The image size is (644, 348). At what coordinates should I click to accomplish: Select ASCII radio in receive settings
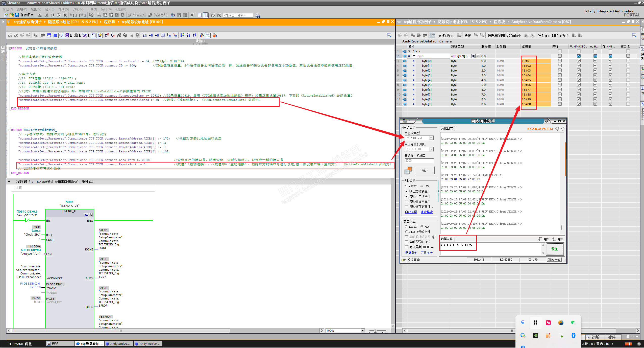point(406,186)
